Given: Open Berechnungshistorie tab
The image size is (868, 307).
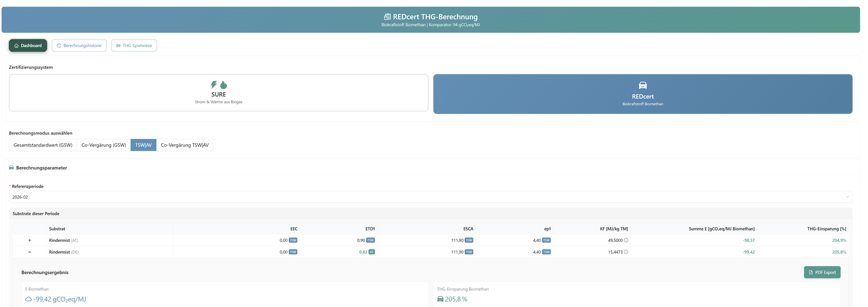Looking at the screenshot, I should click(x=79, y=46).
